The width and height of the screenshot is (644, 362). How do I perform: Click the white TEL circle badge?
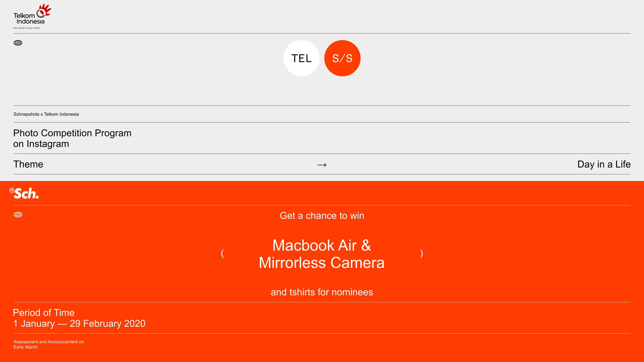coord(302,58)
